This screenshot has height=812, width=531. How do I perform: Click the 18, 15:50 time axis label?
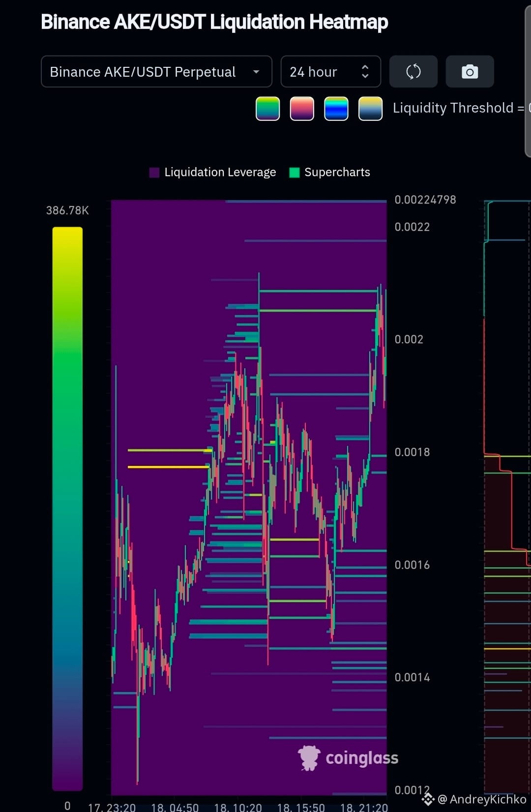click(301, 807)
